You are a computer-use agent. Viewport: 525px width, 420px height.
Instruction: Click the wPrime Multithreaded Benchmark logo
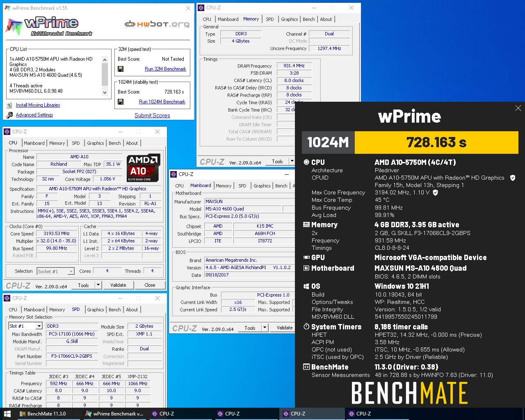tap(49, 26)
